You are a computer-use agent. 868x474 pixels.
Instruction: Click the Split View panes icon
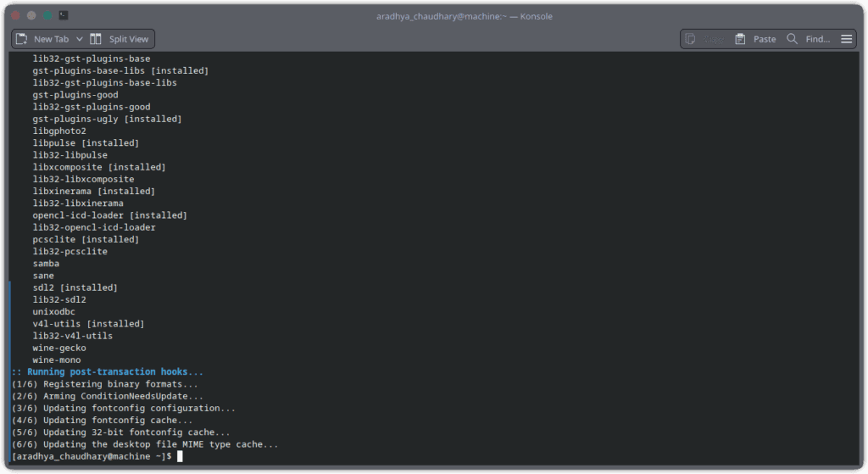tap(96, 39)
